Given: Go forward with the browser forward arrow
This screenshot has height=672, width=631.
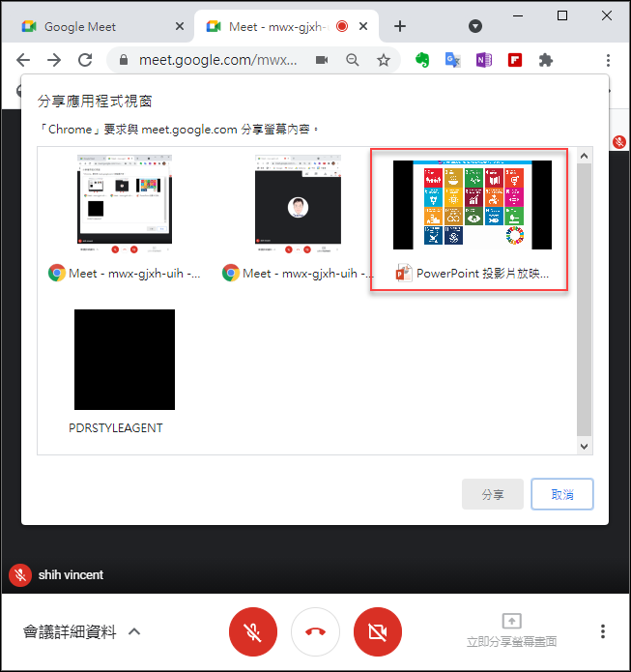Looking at the screenshot, I should [x=54, y=60].
